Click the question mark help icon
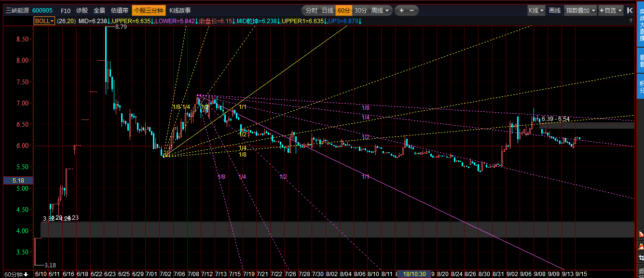This screenshot has height=278, width=644. [630, 21]
